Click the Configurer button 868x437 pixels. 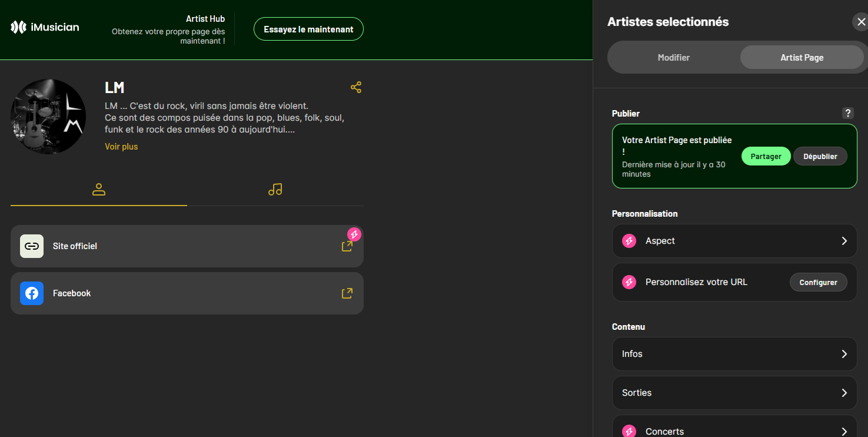tap(818, 282)
